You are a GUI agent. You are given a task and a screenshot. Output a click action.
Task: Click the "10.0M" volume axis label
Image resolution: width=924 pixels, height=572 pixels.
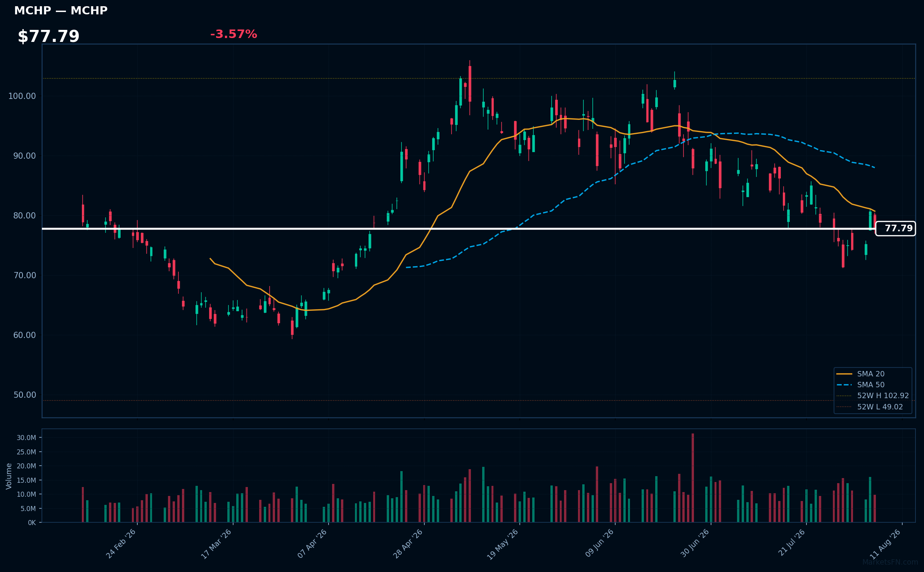[26, 494]
